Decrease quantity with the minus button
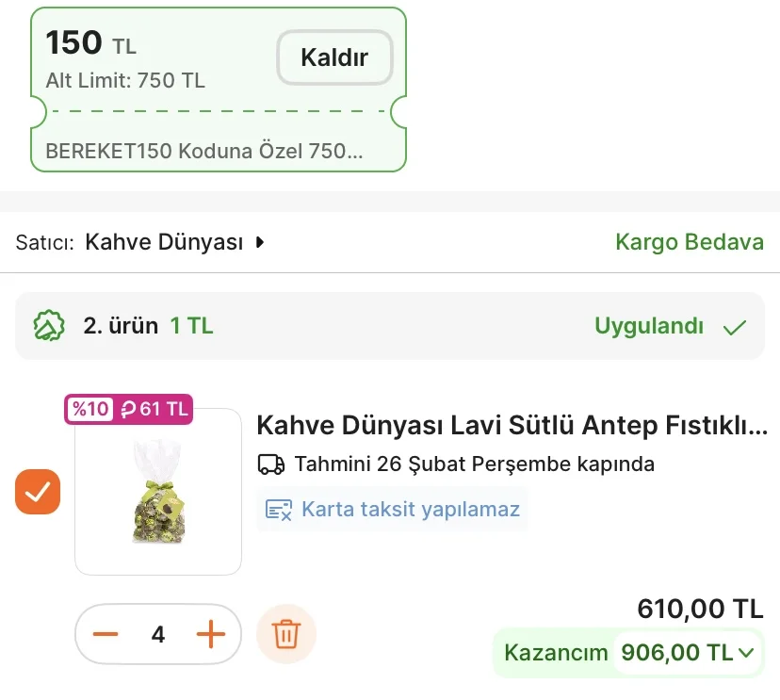780x700 pixels. pos(106,634)
